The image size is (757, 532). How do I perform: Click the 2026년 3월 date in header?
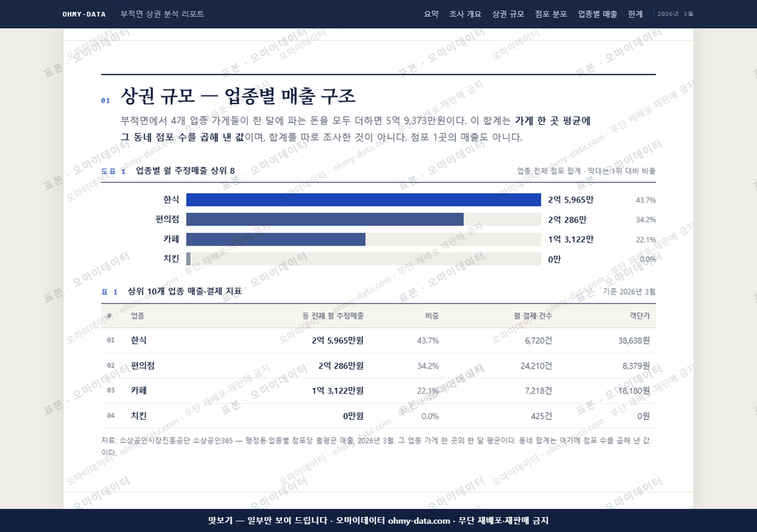tap(675, 14)
